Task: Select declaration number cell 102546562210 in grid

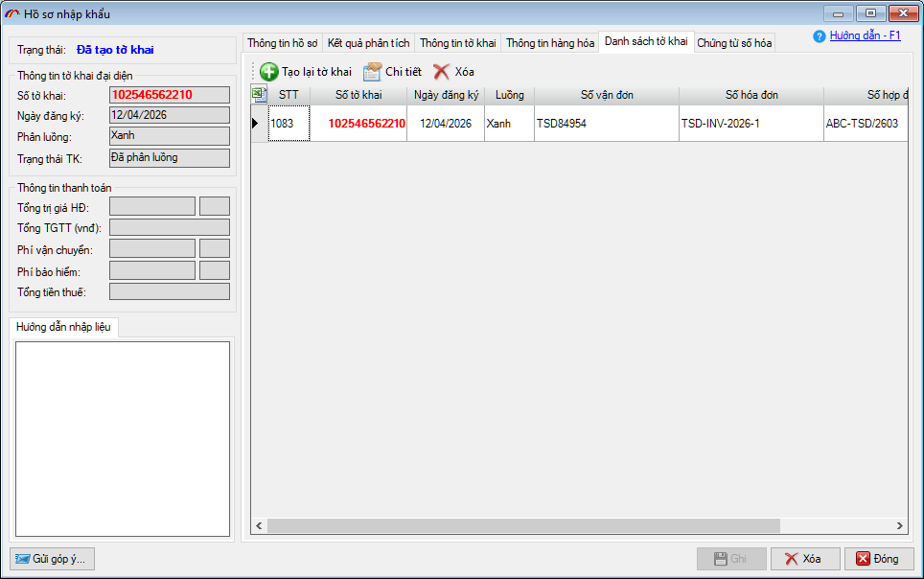Action: click(366, 124)
